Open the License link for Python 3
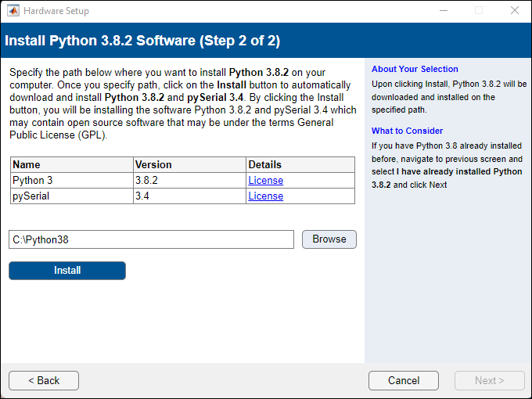This screenshot has height=399, width=532. click(x=265, y=181)
